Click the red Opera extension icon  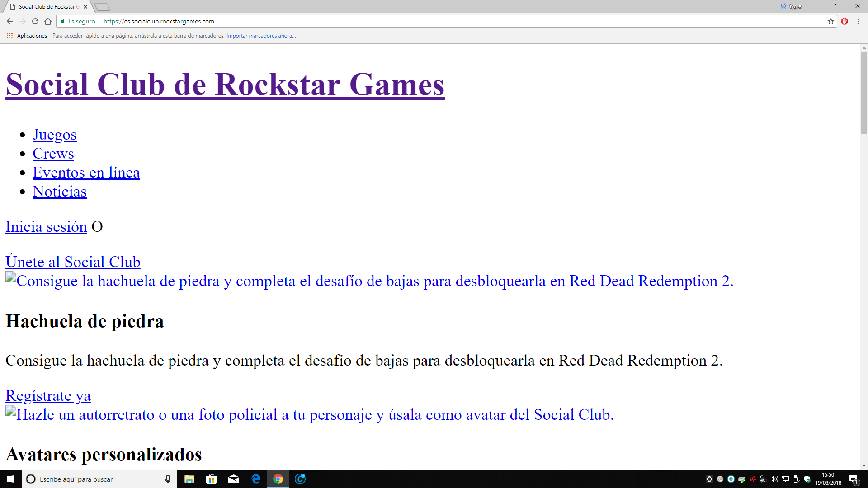click(x=844, y=21)
